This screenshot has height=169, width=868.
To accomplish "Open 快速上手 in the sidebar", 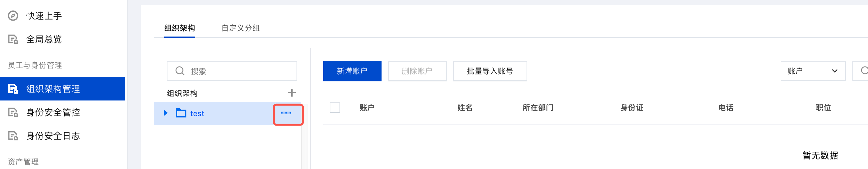I will 44,16.
